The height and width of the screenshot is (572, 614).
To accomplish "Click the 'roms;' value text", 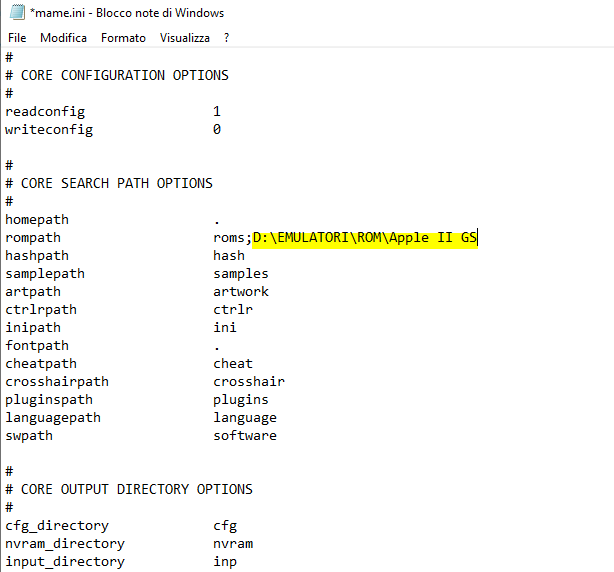I will click(232, 238).
